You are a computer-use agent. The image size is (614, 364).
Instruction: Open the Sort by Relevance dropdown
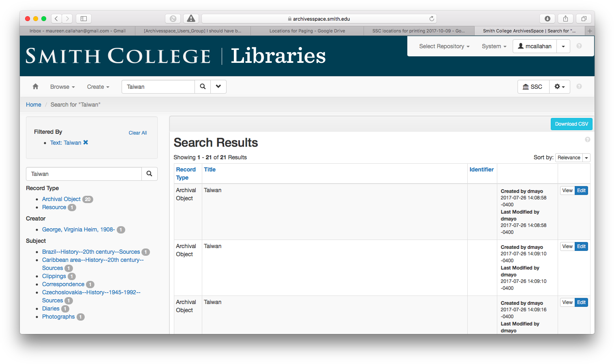573,158
